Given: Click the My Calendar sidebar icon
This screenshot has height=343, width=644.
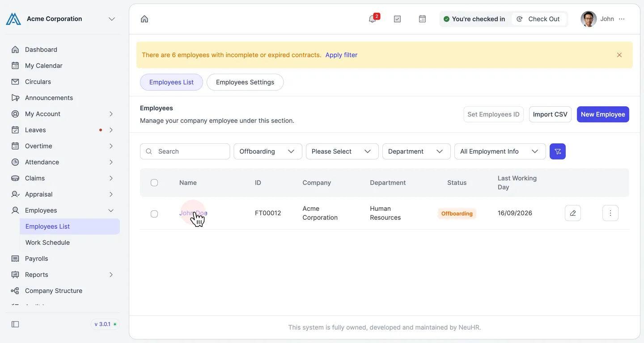Looking at the screenshot, I should [15, 66].
